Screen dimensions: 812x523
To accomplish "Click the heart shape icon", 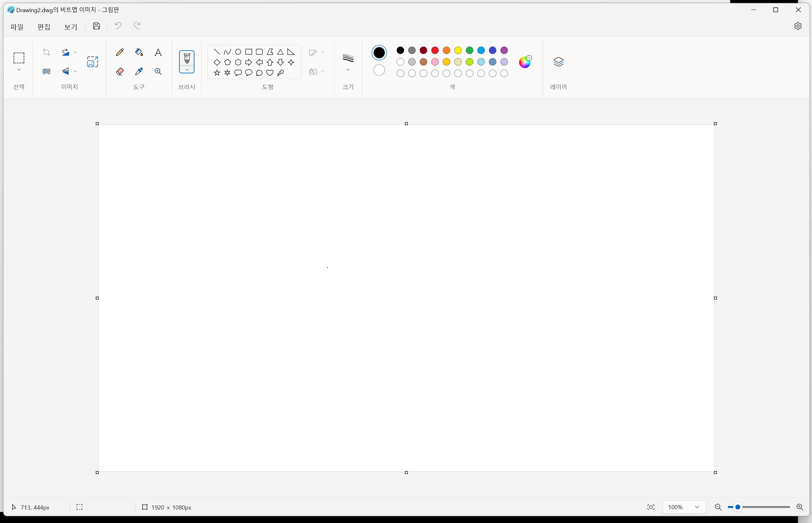I will point(270,73).
